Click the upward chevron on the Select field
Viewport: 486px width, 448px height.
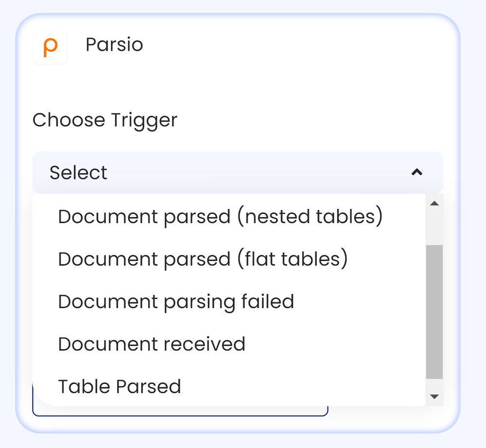coord(417,172)
